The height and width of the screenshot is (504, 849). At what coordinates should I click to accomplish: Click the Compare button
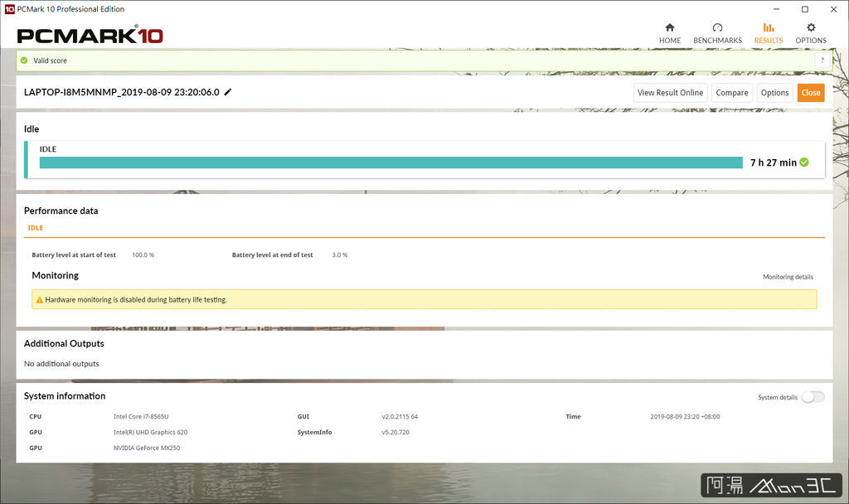[x=732, y=93]
